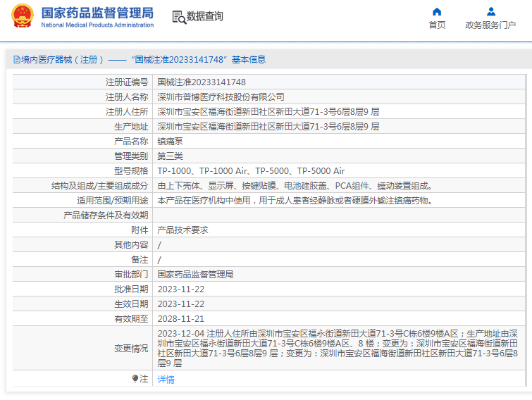Click the 有效期至 row label
Viewport: 532px width, 400px height.
(x=131, y=319)
